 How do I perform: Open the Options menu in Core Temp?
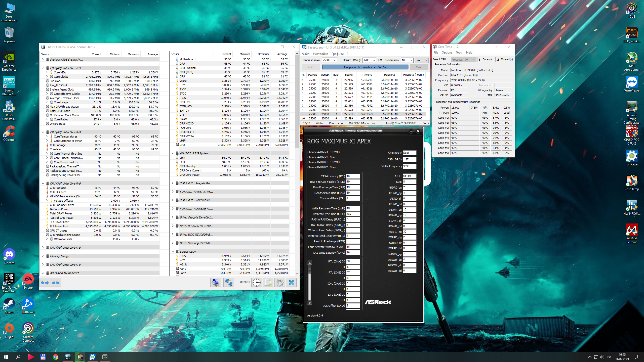coord(447,53)
